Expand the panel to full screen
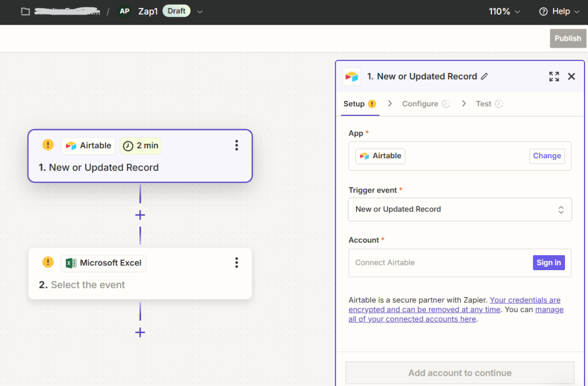588x386 pixels. (x=554, y=76)
